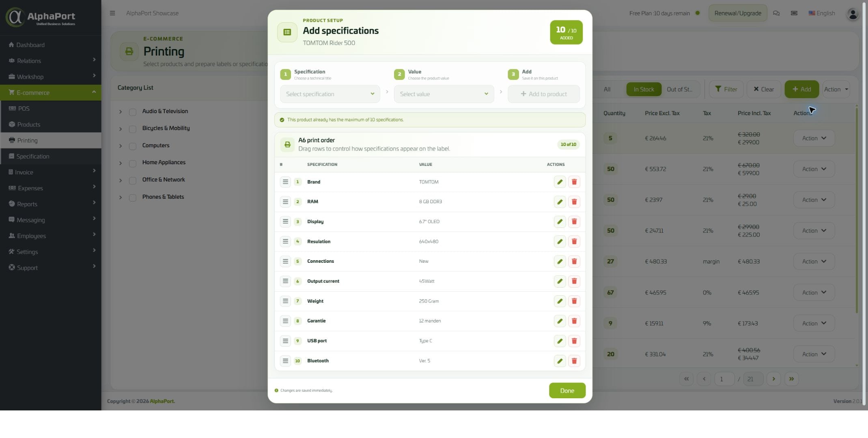Expand the Relations sidebar menu
This screenshot has height=438, width=868.
pos(51,60)
